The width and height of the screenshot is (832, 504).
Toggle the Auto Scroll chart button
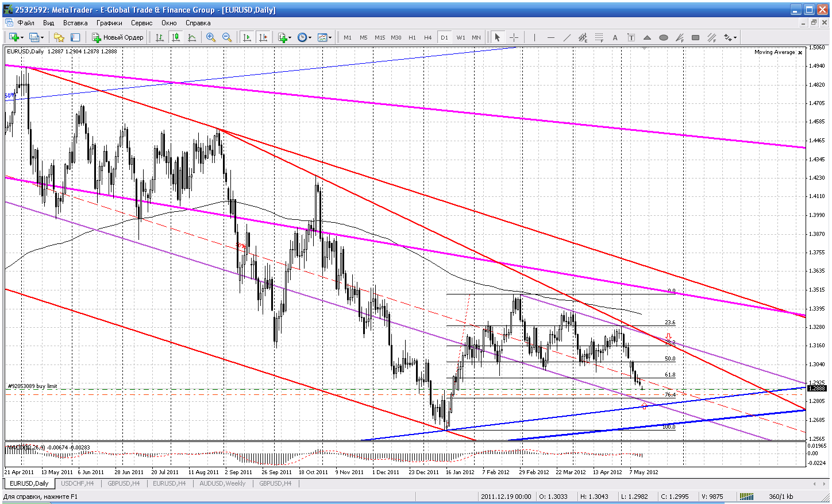pos(247,37)
